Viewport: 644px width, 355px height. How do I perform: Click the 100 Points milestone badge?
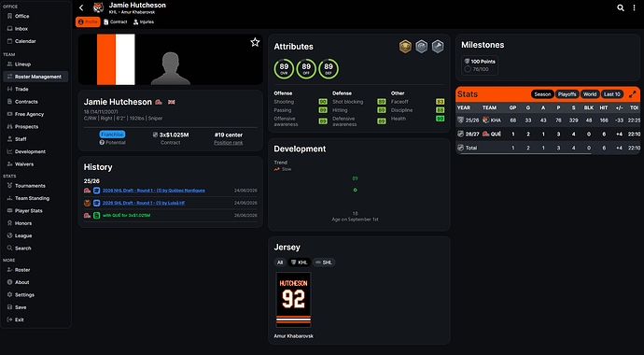pyautogui.click(x=480, y=65)
